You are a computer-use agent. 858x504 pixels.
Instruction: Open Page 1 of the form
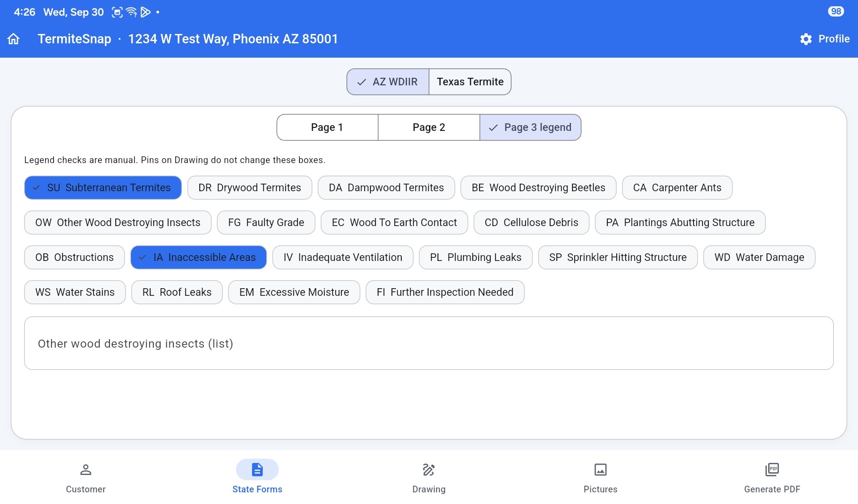tap(327, 127)
